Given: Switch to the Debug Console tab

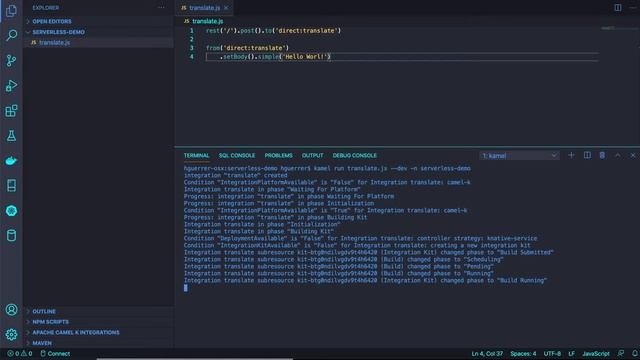Looking at the screenshot, I should 355,156.
